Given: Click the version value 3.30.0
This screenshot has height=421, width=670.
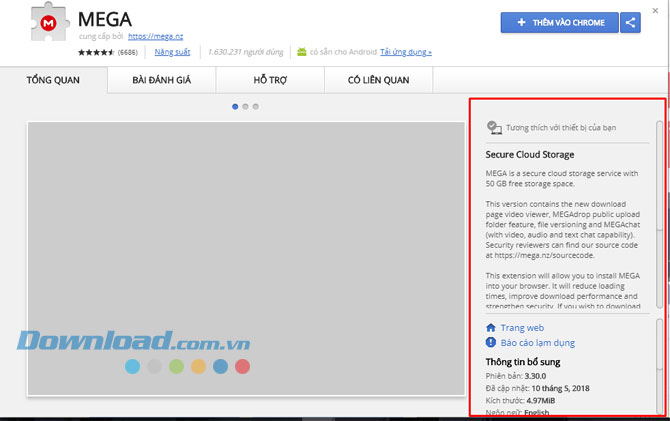Looking at the screenshot, I should click(535, 376).
